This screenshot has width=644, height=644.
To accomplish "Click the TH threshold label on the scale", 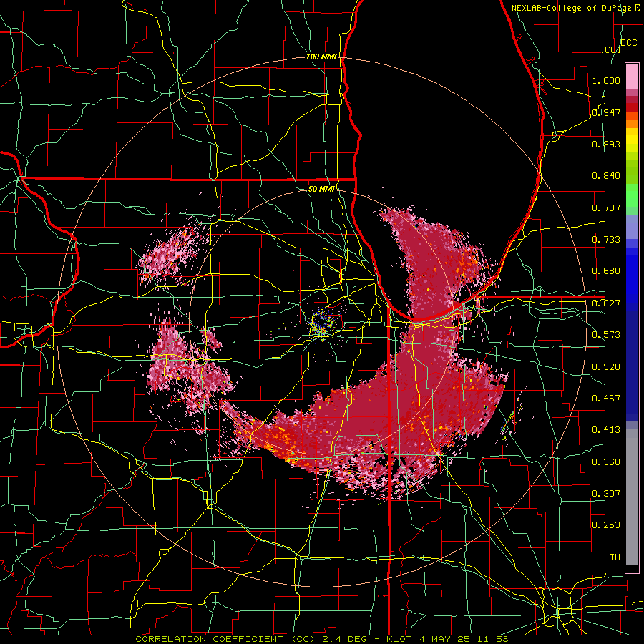I will click(x=615, y=557).
